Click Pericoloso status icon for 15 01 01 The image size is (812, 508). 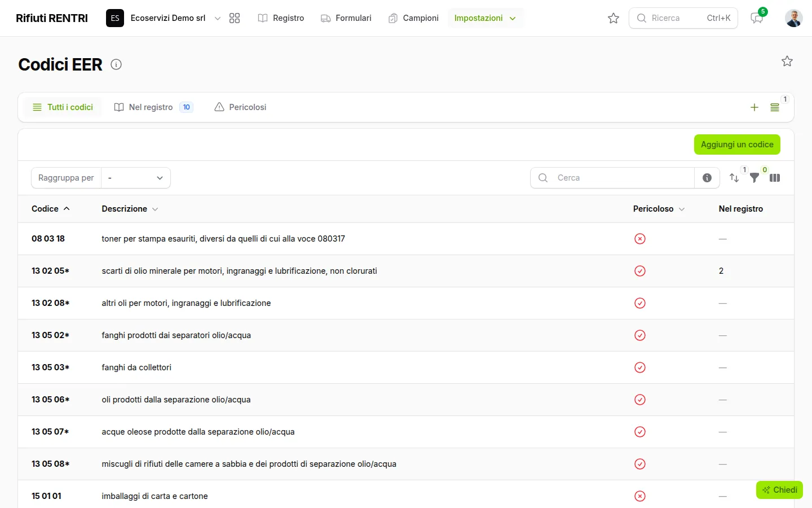(640, 496)
